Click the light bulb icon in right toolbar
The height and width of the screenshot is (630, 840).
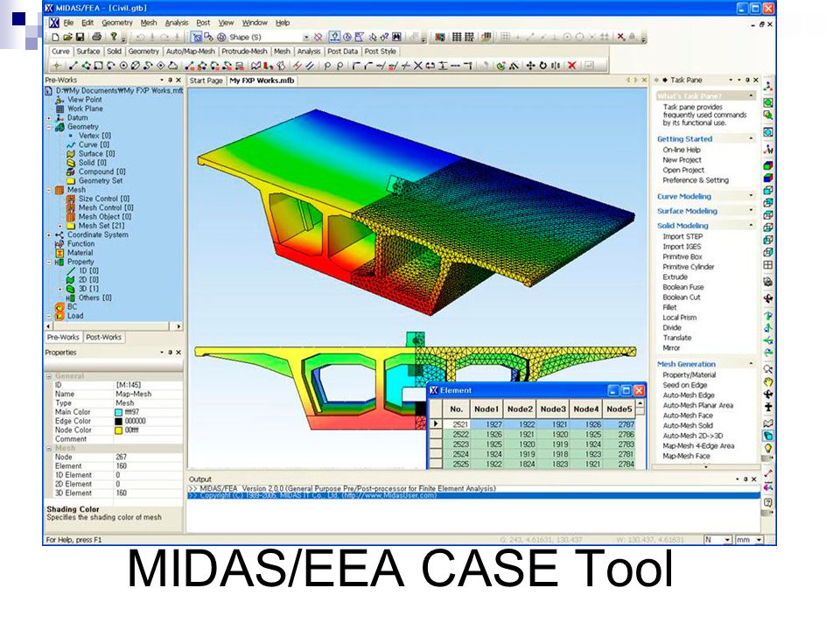pyautogui.click(x=768, y=448)
